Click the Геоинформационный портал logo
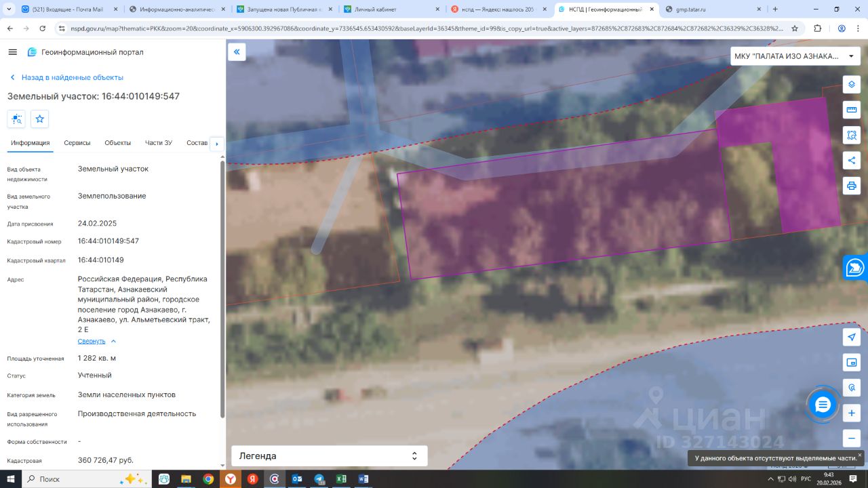This screenshot has width=868, height=488. point(85,52)
